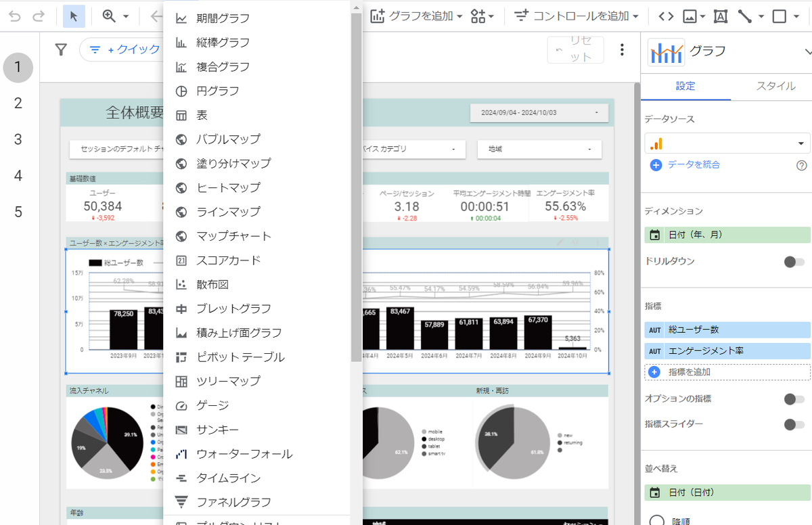
Task: Click the chart type thumbnail icon
Action: pyautogui.click(x=666, y=51)
